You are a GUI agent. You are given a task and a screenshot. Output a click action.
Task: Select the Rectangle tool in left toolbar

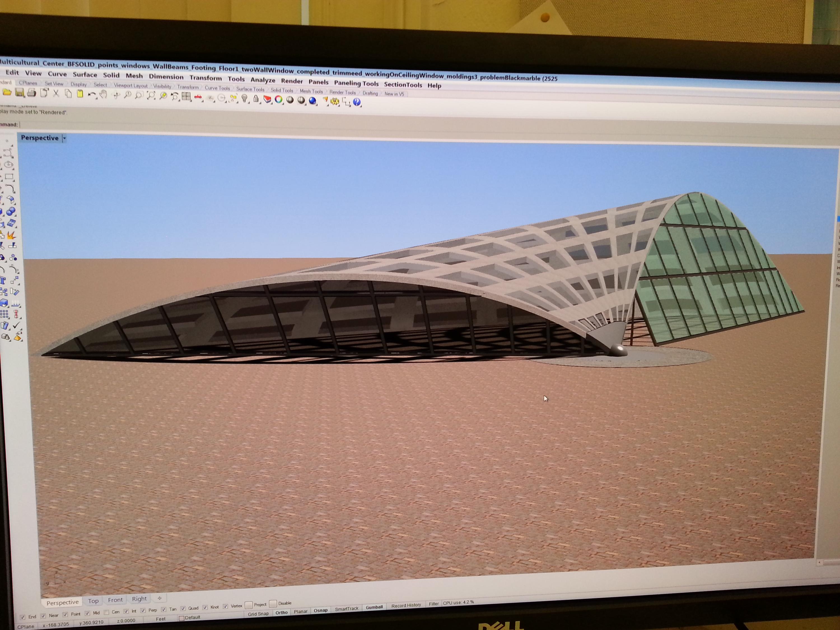(9, 177)
